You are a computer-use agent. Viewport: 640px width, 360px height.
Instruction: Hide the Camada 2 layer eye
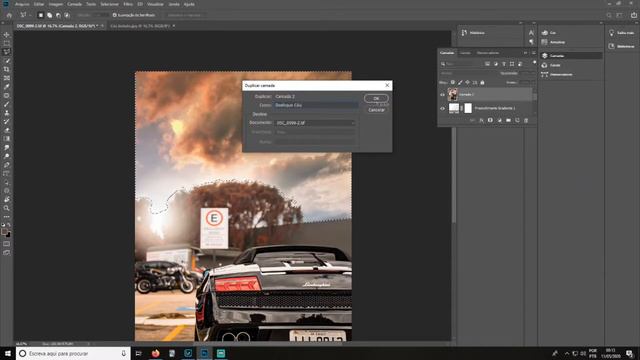pyautogui.click(x=442, y=95)
